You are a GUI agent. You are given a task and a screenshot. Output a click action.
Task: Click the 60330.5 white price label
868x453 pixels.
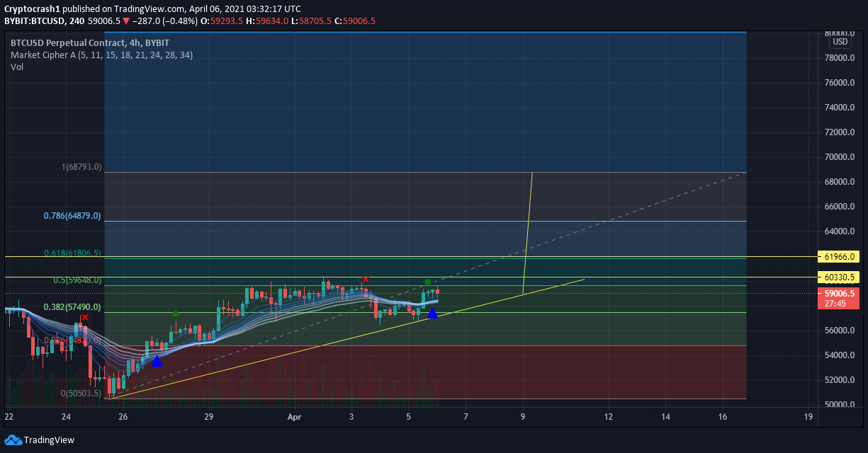839,277
